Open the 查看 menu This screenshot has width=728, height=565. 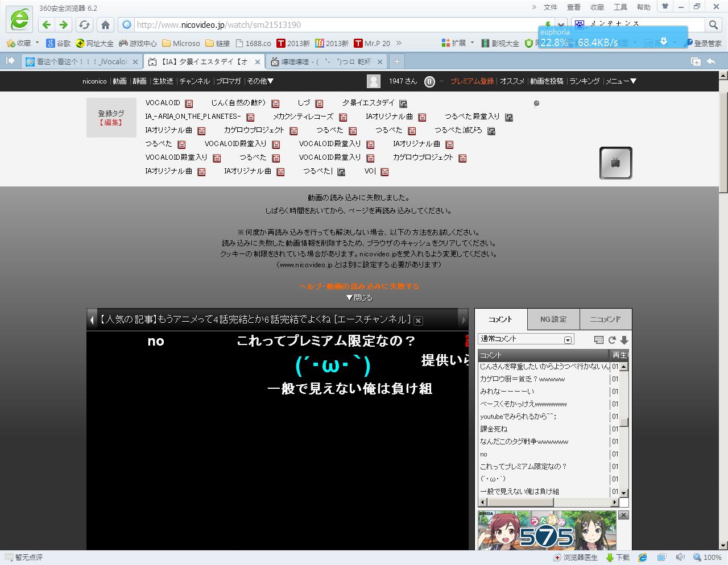pos(574,7)
